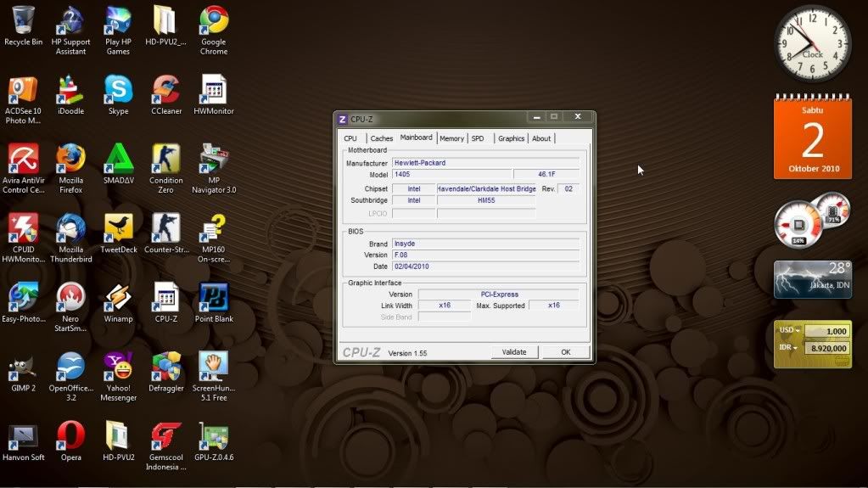This screenshot has width=868, height=488.
Task: Click the IDR value field 8.920,000
Action: click(827, 349)
